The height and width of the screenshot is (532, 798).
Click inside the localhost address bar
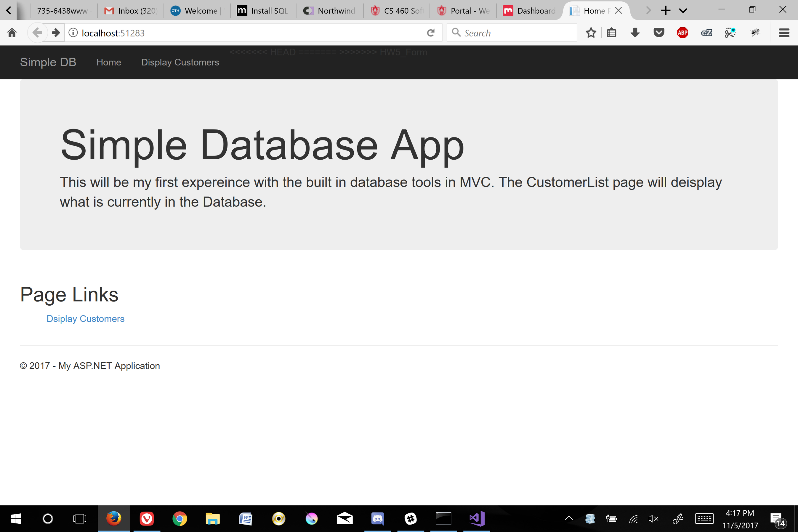[238, 33]
